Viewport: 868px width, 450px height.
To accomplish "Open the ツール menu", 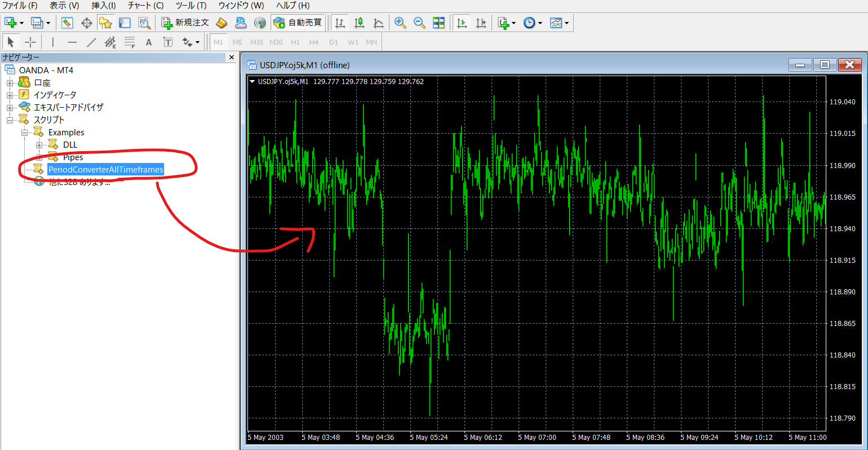I will pos(191,6).
